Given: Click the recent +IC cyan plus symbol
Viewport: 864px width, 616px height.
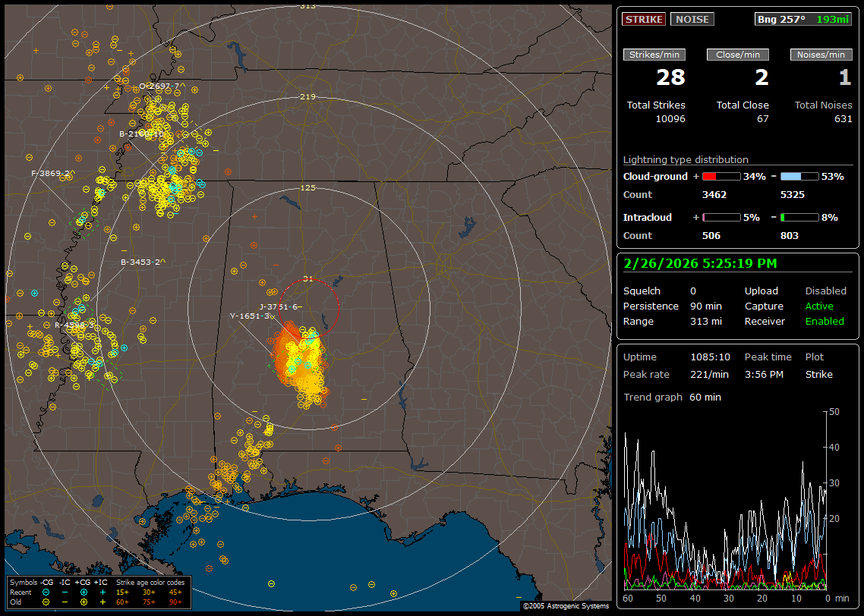Looking at the screenshot, I should 102,592.
